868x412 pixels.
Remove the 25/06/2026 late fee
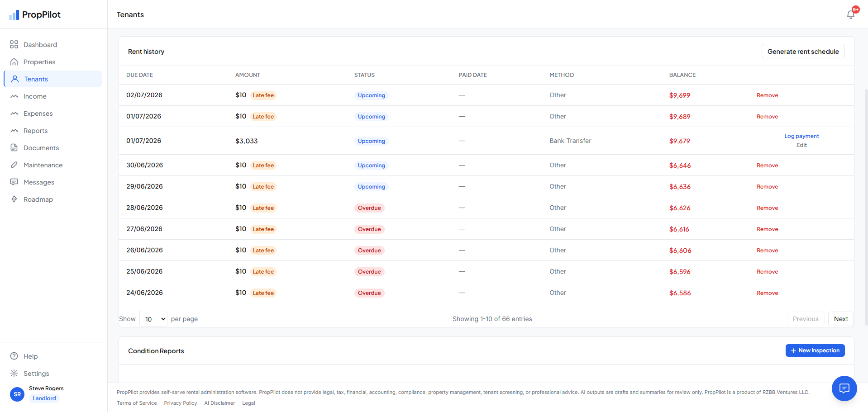pyautogui.click(x=767, y=271)
